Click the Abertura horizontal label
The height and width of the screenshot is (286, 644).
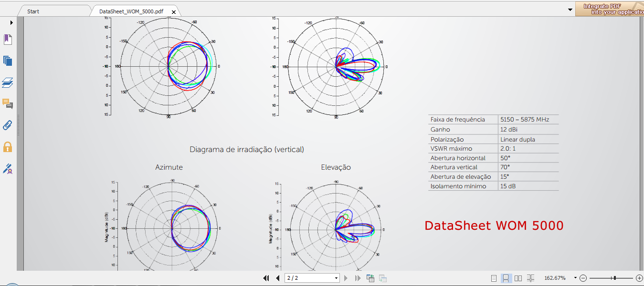[x=458, y=158]
